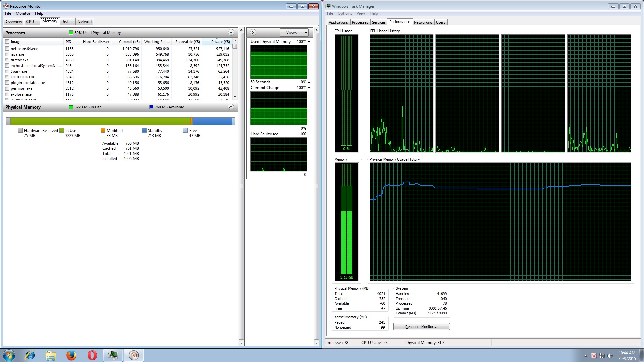Open Windows Explorer folder icon on taskbar
Viewport: 644px width, 362px height.
pos(51,355)
